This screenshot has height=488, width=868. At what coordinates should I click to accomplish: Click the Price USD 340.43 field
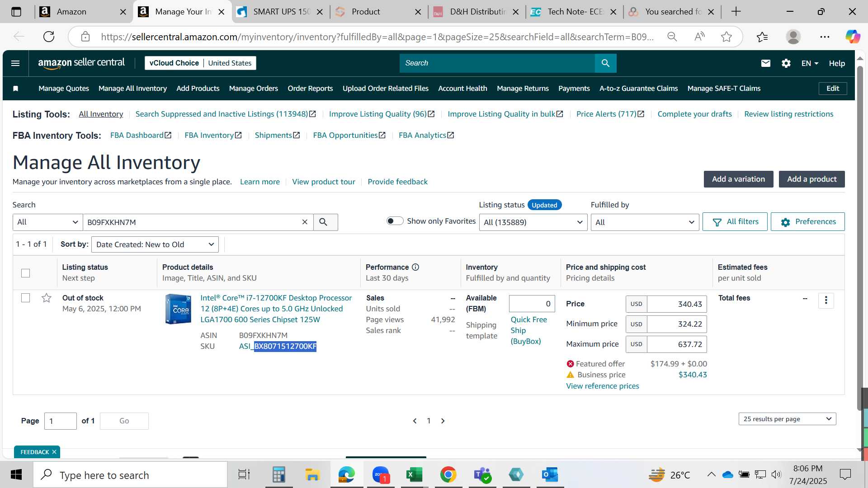pyautogui.click(x=676, y=304)
